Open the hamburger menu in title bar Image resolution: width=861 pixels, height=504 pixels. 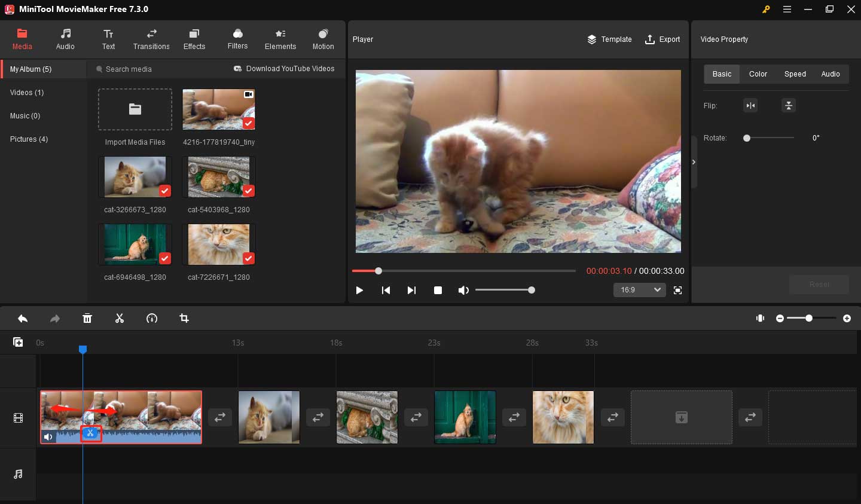point(787,10)
